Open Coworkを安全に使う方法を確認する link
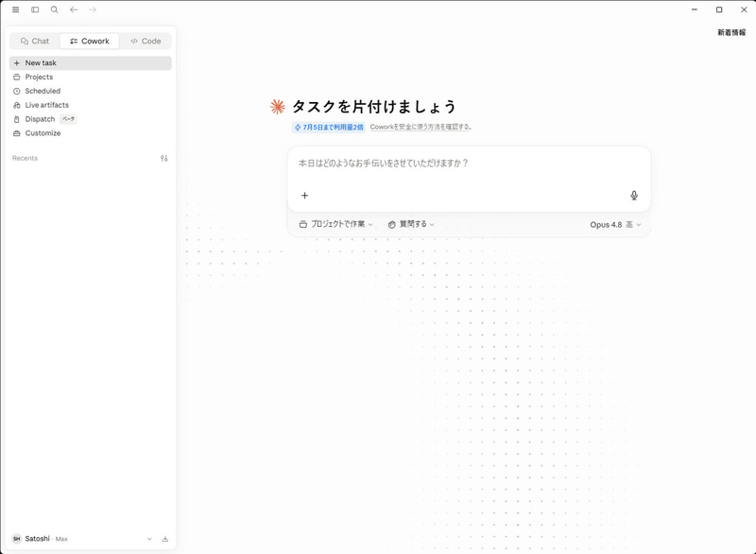756x554 pixels. 421,127
